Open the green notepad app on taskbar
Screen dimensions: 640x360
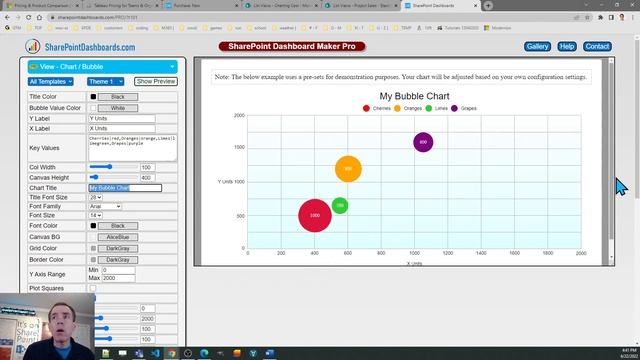pyautogui.click(x=106, y=353)
